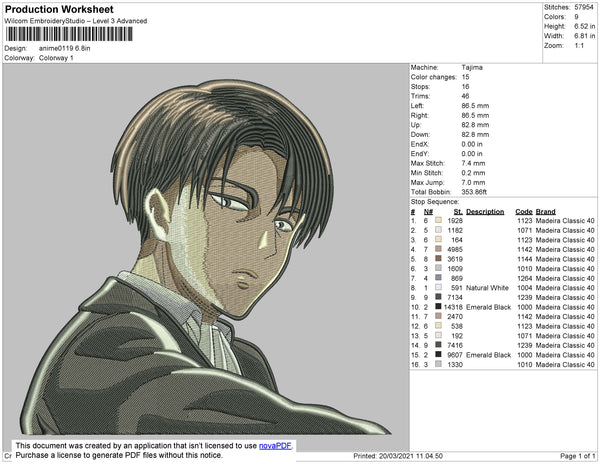Select the 'Page 1 of 1' footer text
The image size is (600, 464).
click(x=578, y=456)
